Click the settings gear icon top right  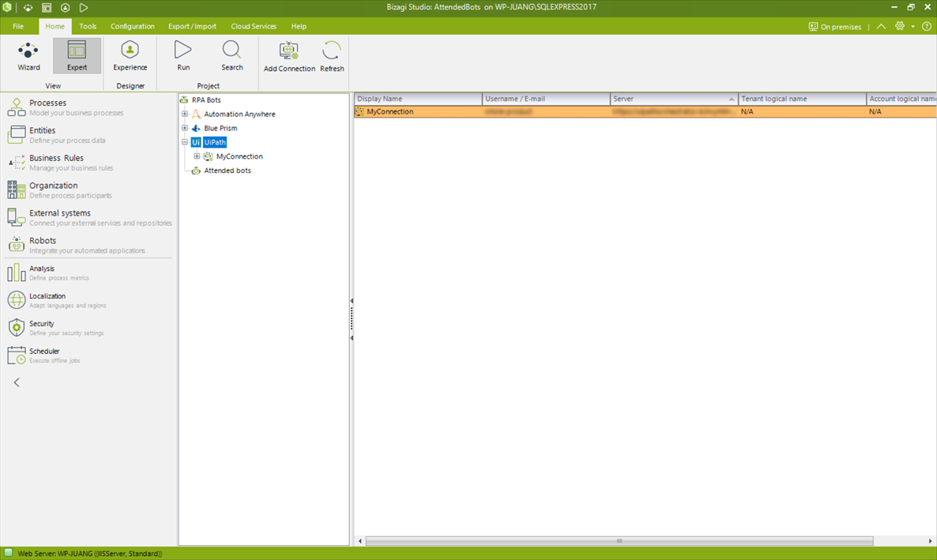pos(899,26)
